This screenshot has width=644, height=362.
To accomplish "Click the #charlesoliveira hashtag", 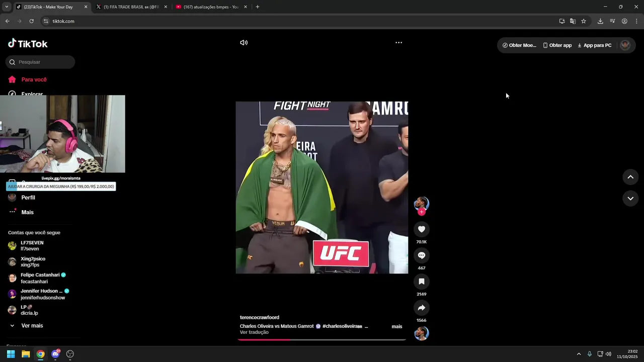I will 342,326.
